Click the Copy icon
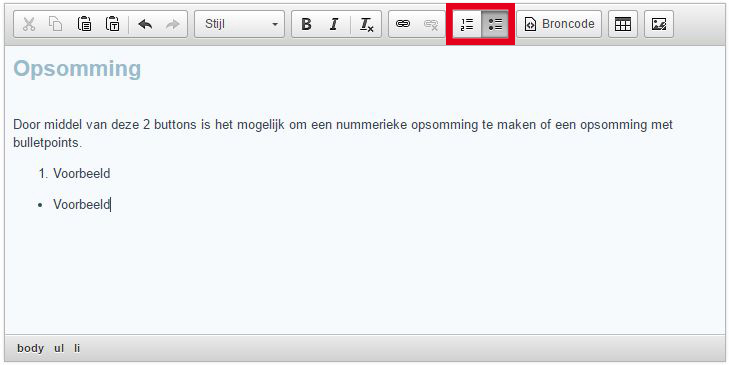Screen dimensions: 729x365 (x=56, y=24)
